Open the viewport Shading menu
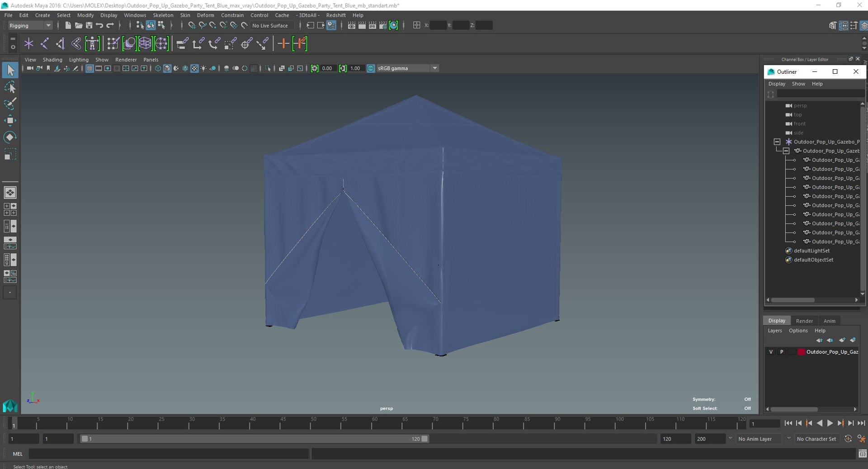 52,60
